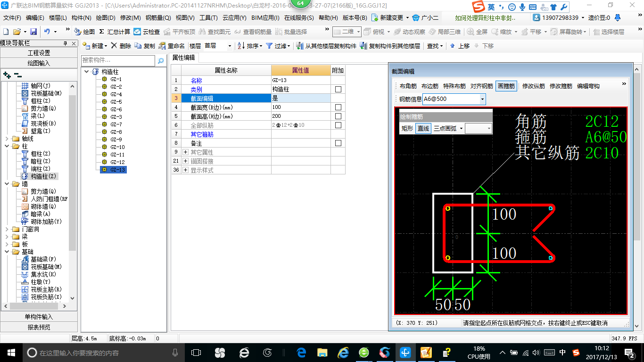Click 新建 to create a component
Image resolution: width=644 pixels, height=362 pixels.
[x=95, y=46]
